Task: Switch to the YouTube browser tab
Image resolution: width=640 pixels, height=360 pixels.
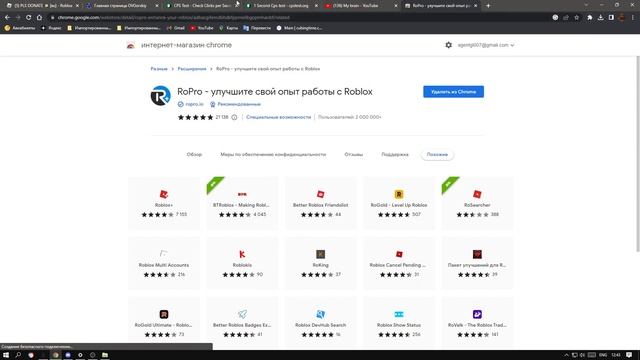Action: (x=360, y=6)
